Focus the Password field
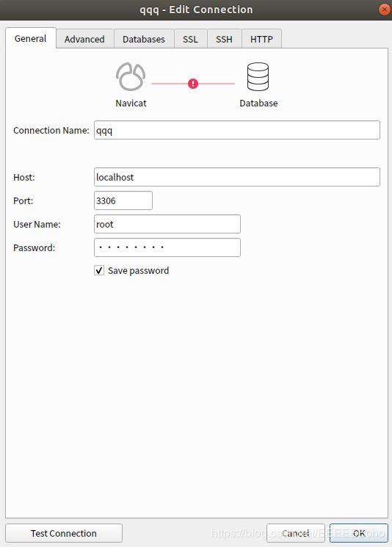392x547 pixels. pyautogui.click(x=167, y=247)
